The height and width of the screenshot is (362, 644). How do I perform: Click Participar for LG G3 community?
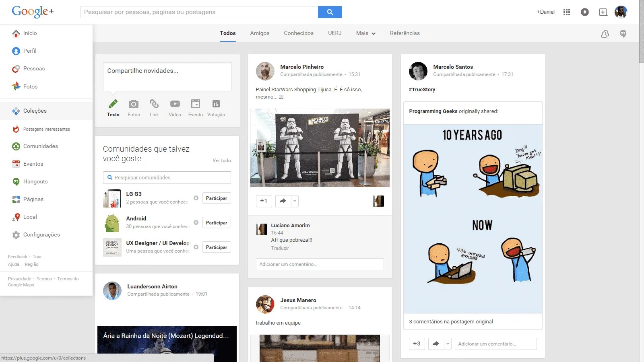(217, 198)
